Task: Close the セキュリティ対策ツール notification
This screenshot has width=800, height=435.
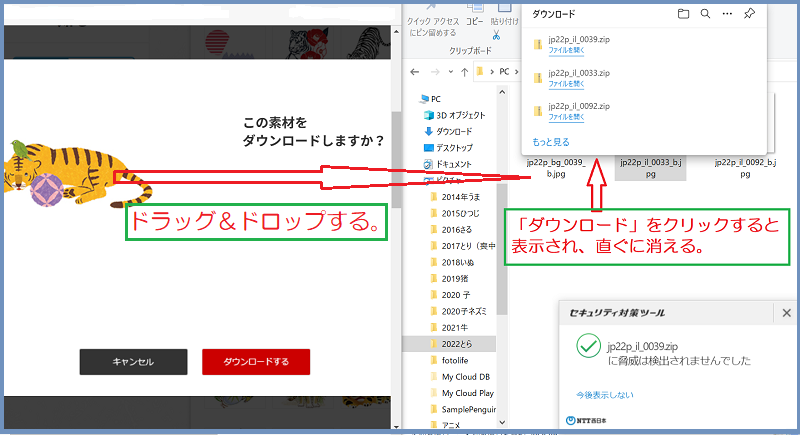Action: click(786, 313)
